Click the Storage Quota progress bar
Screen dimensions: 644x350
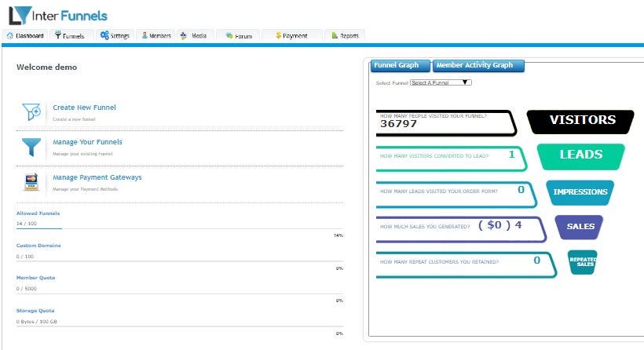(x=180, y=326)
